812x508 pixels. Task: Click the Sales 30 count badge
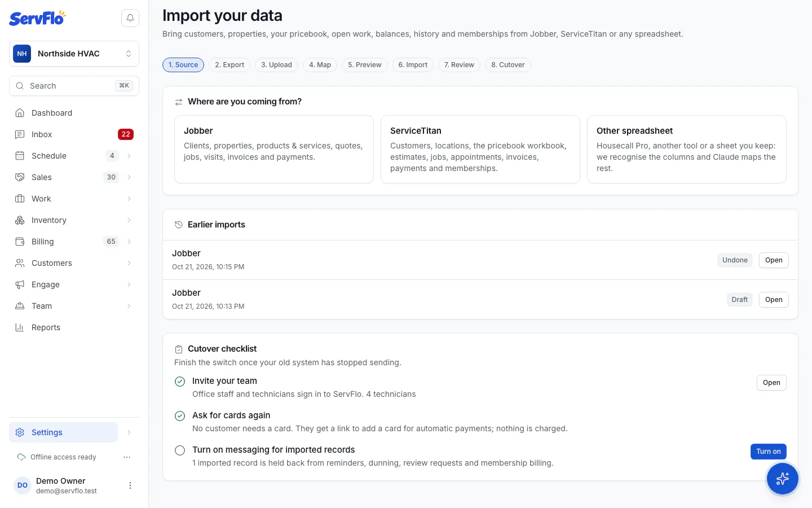111,177
